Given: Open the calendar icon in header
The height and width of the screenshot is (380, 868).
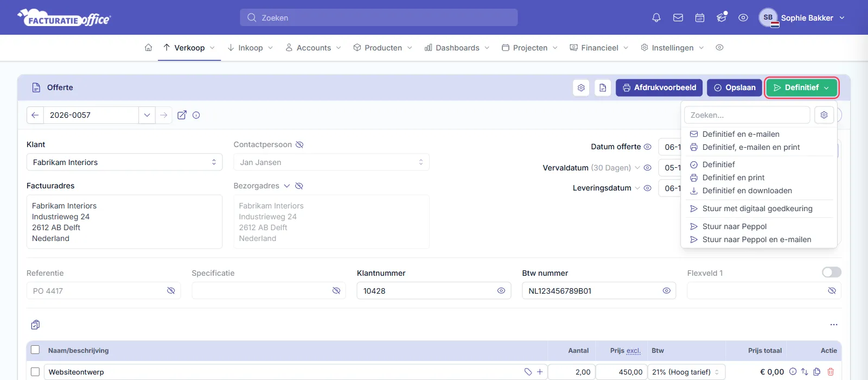Looking at the screenshot, I should click(700, 18).
